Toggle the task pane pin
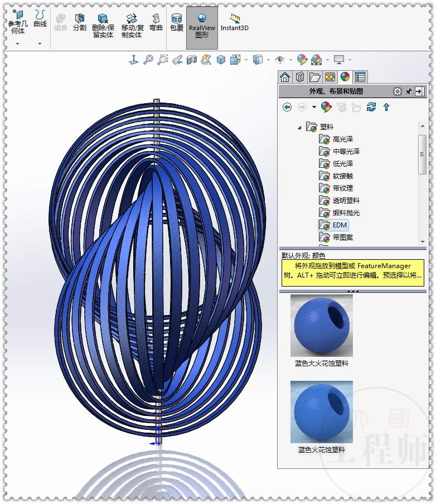436x504 pixels. click(x=408, y=91)
